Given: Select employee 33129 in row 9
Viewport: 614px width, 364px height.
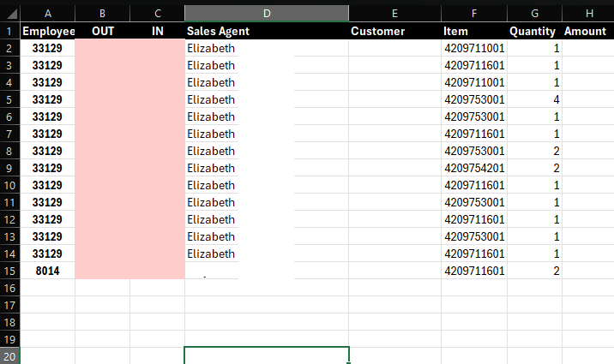Looking at the screenshot, I should coord(47,168).
